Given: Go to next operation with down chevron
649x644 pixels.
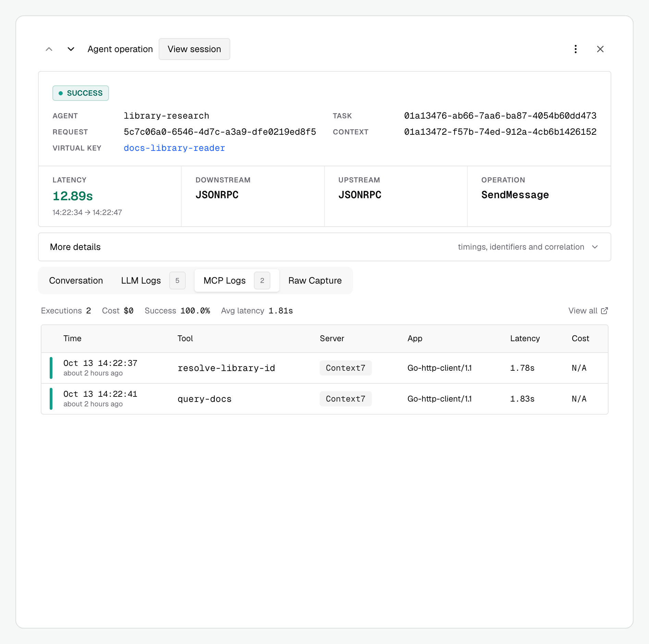Looking at the screenshot, I should tap(71, 49).
